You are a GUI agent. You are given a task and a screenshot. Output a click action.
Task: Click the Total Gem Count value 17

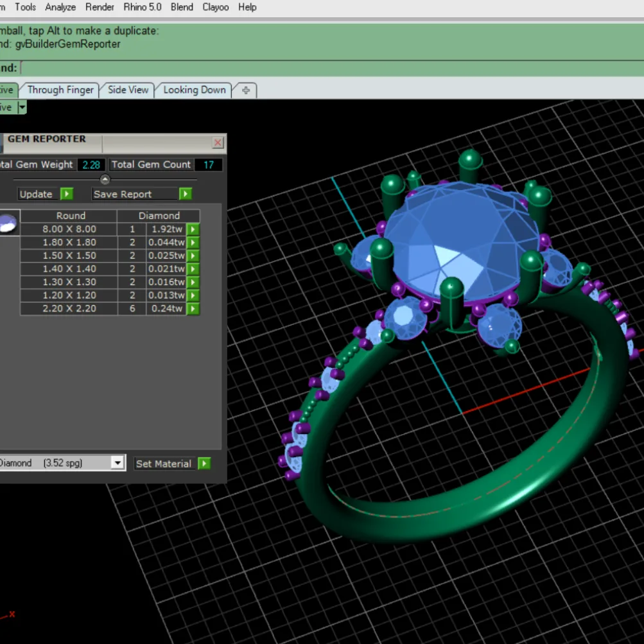coord(209,165)
